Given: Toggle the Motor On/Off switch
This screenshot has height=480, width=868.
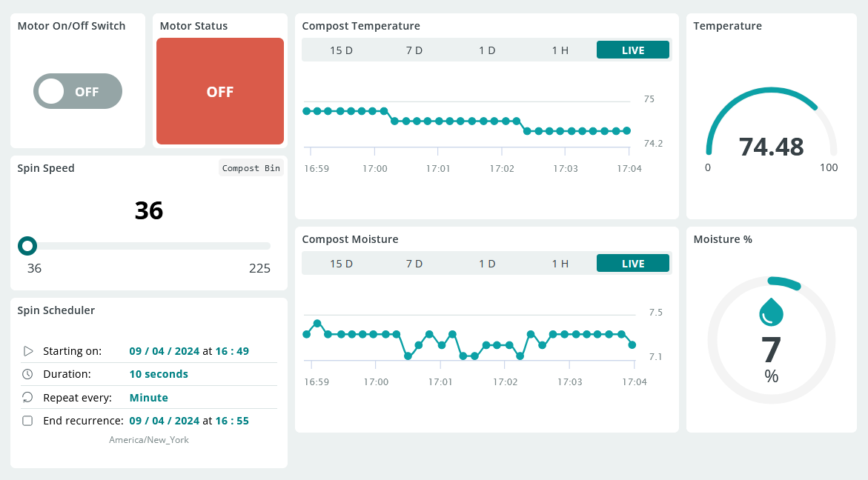Looking at the screenshot, I should click(x=78, y=91).
